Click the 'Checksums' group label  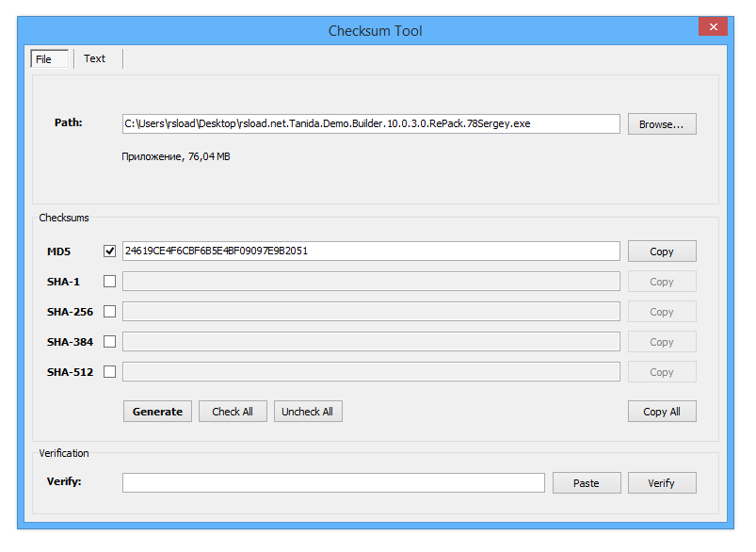pos(64,218)
